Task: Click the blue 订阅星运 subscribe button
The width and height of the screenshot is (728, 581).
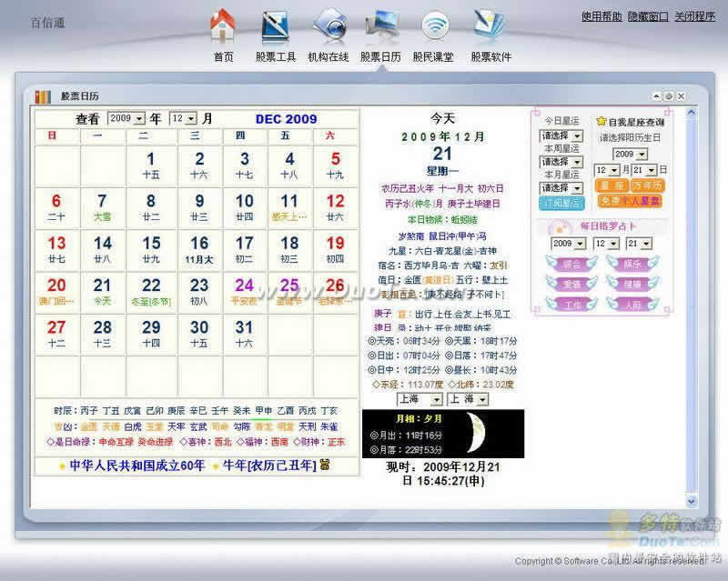Action: pyautogui.click(x=561, y=203)
